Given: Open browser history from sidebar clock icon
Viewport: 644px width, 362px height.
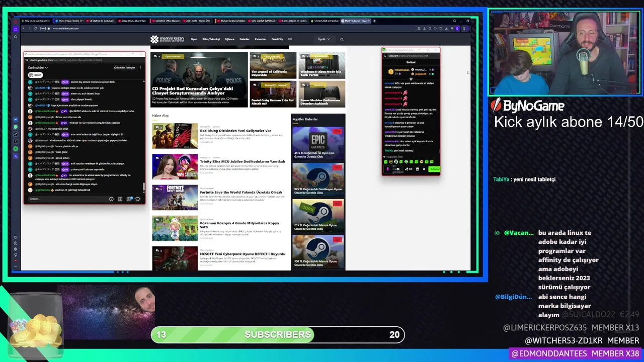Looking at the screenshot, I should [x=16, y=243].
